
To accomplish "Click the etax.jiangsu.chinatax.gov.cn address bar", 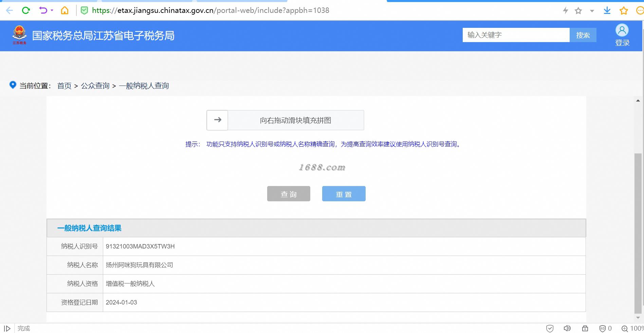I will click(x=210, y=11).
